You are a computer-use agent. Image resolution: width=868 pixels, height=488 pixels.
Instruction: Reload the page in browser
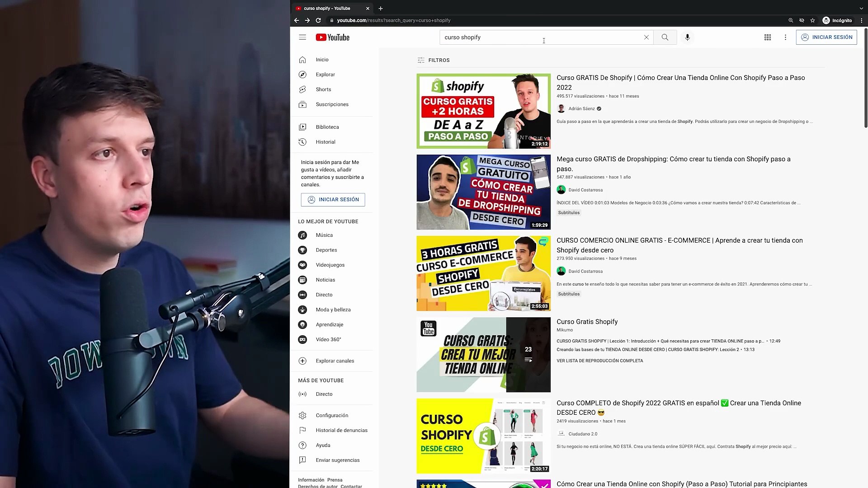tap(318, 20)
